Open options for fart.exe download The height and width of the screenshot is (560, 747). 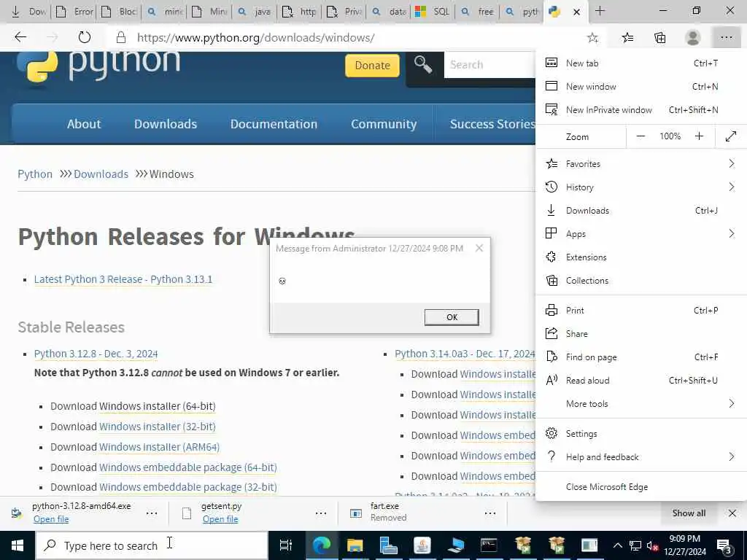490,513
